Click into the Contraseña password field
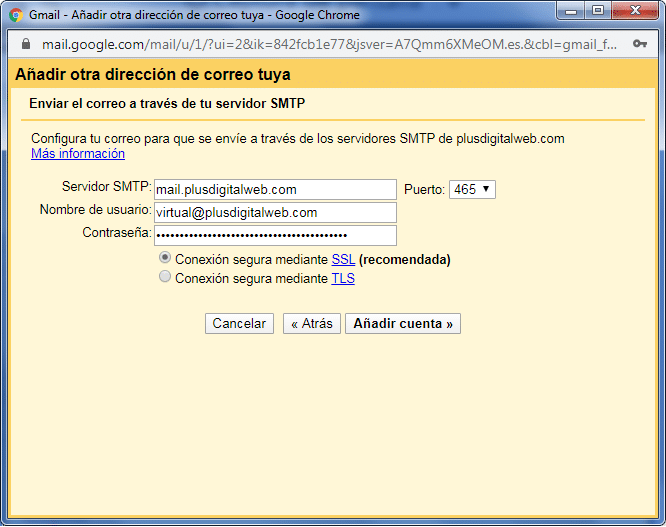 pos(275,235)
